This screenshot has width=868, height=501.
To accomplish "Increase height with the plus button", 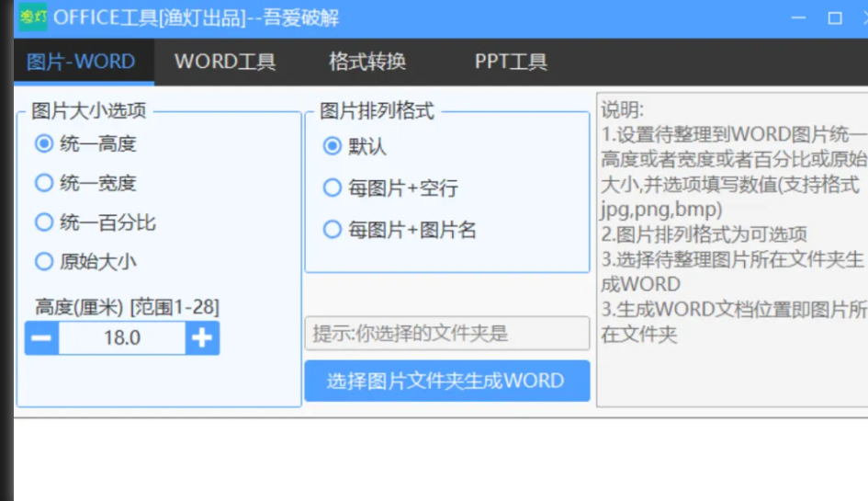I will (x=202, y=337).
